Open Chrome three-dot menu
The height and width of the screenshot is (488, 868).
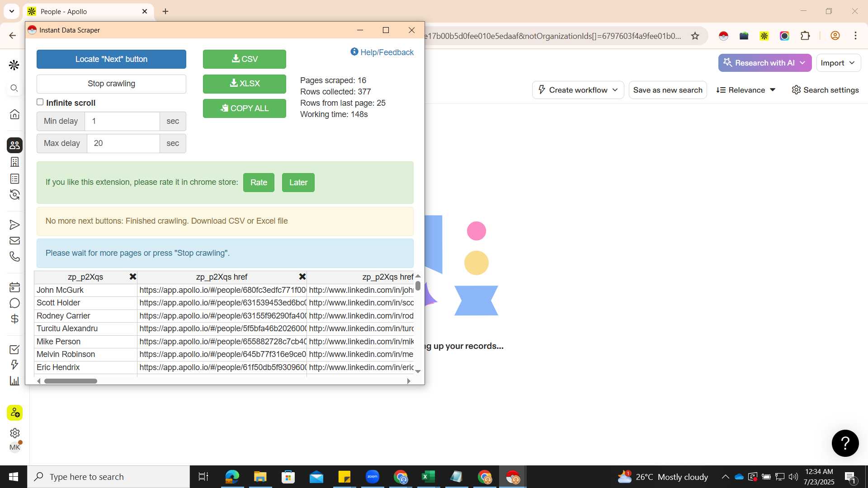(855, 36)
